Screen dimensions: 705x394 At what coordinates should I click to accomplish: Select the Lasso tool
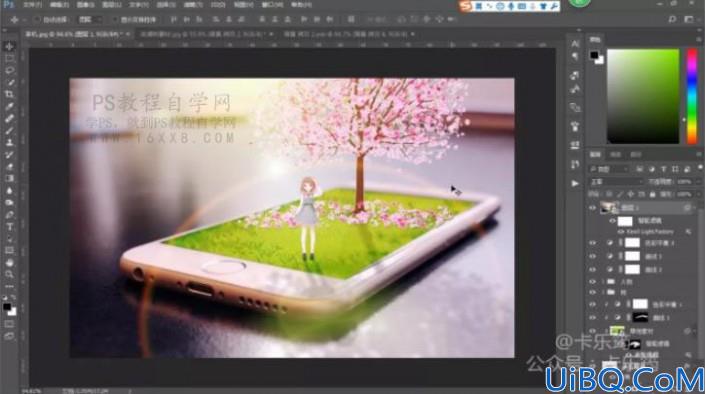point(9,71)
